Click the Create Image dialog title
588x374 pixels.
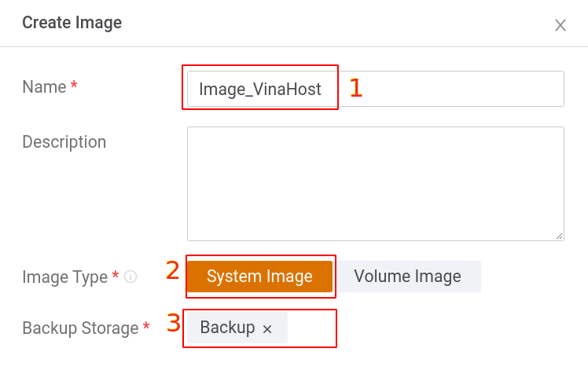pyautogui.click(x=72, y=23)
